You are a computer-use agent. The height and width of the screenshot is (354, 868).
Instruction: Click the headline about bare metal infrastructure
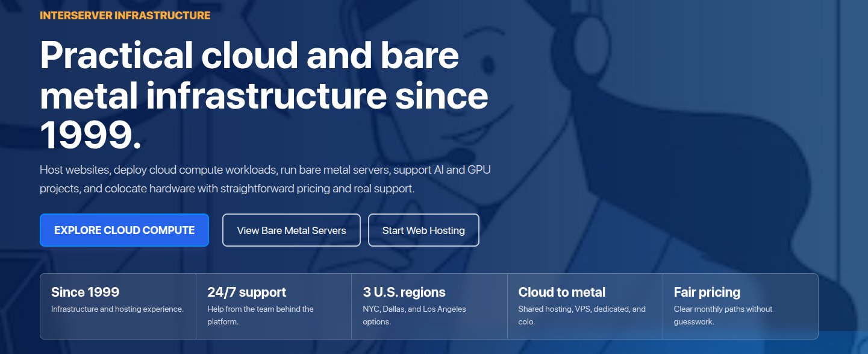tap(264, 96)
